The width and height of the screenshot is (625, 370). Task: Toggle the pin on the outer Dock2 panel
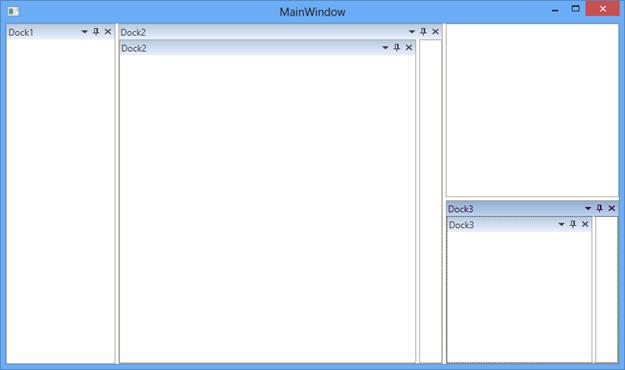(x=423, y=31)
